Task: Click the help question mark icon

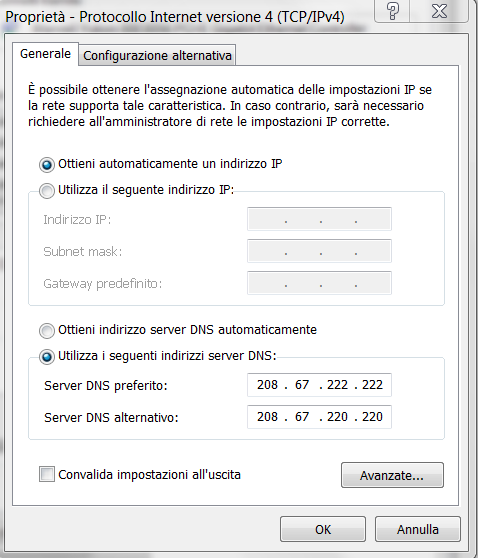Action: [392, 11]
